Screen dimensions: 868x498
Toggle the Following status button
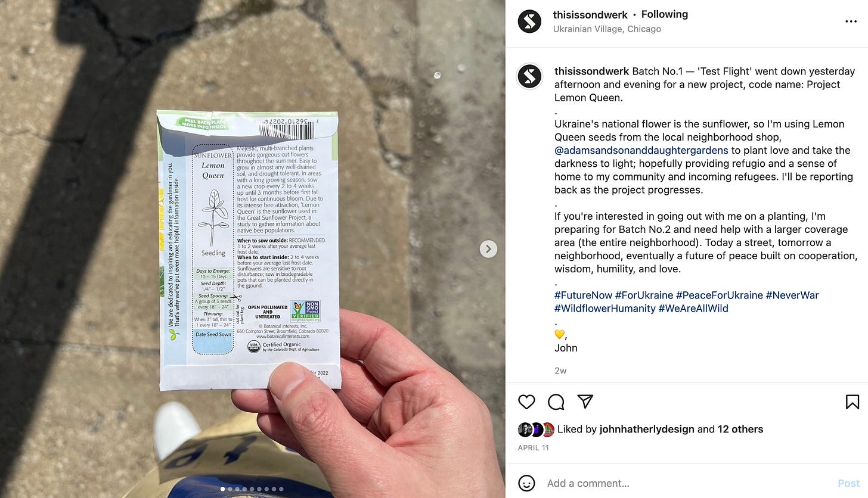(665, 14)
